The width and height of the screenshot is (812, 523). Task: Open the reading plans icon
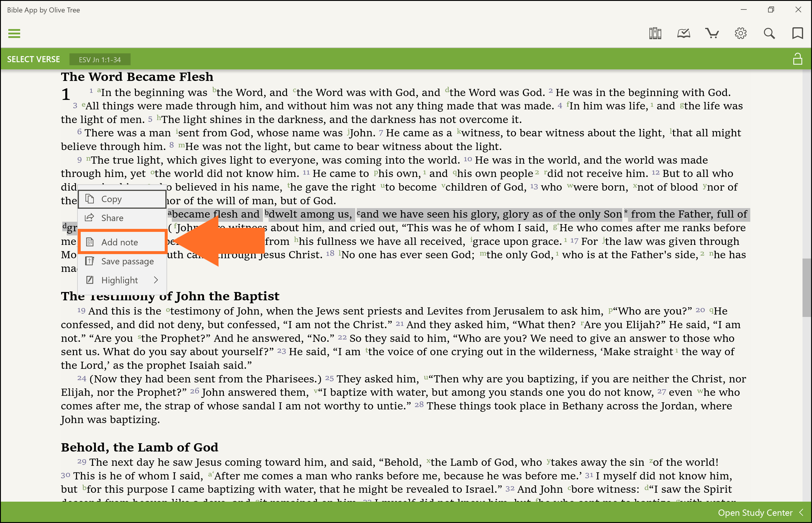coord(683,33)
